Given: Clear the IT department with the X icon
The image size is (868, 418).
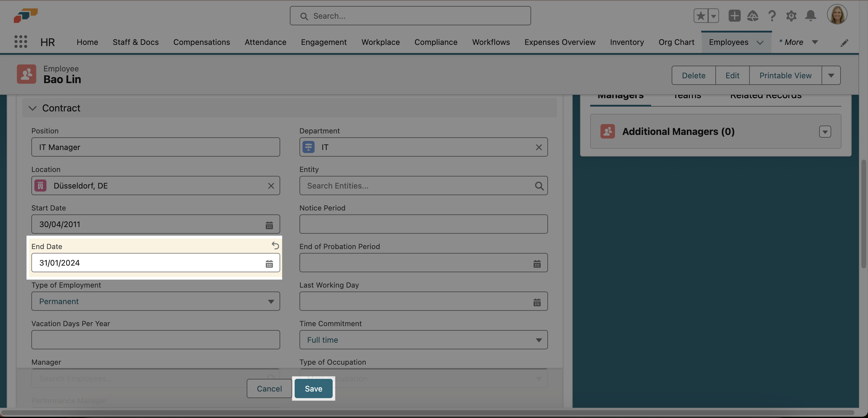Looking at the screenshot, I should pyautogui.click(x=539, y=147).
